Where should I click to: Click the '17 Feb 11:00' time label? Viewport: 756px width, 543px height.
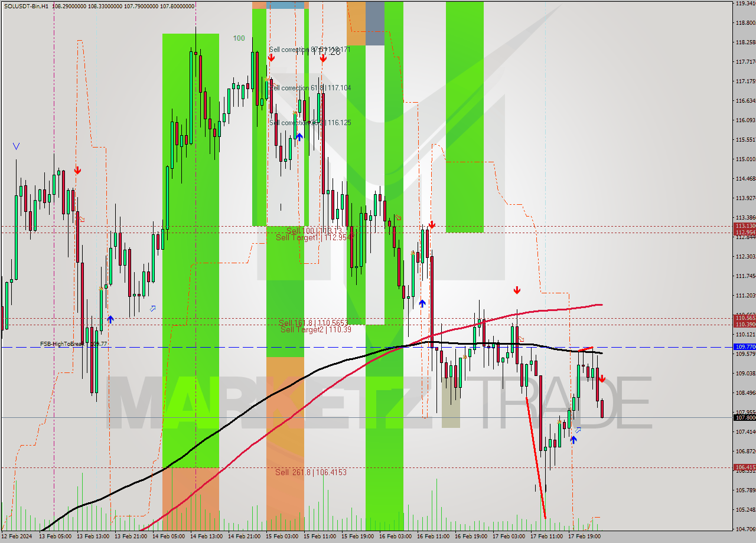coord(546,537)
